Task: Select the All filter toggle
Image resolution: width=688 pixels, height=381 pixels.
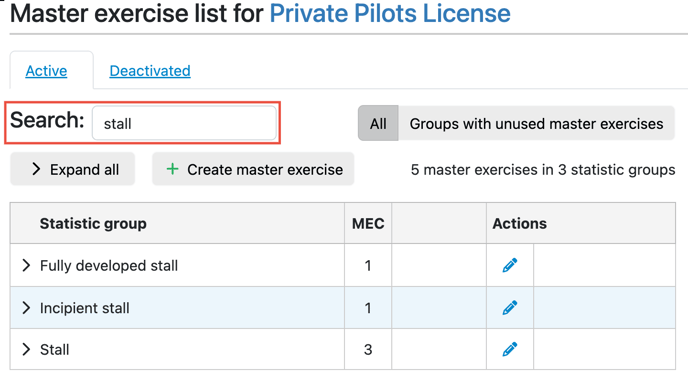Action: (378, 123)
